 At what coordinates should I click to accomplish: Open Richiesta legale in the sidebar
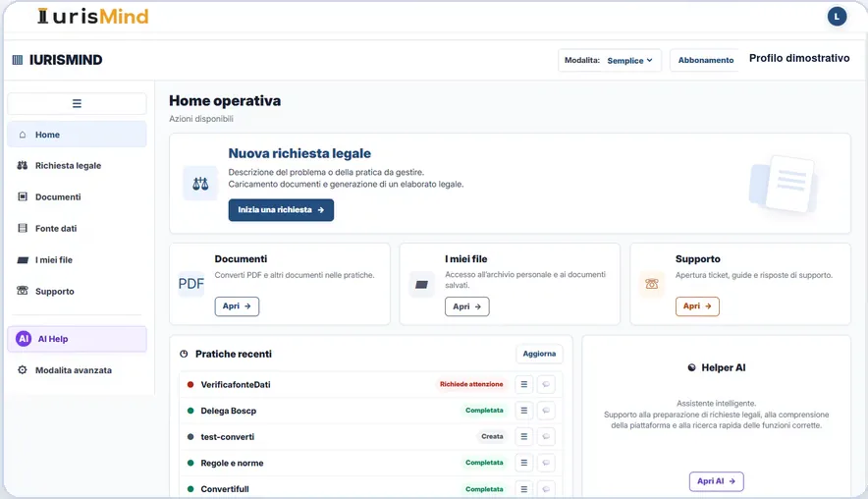pos(77,166)
